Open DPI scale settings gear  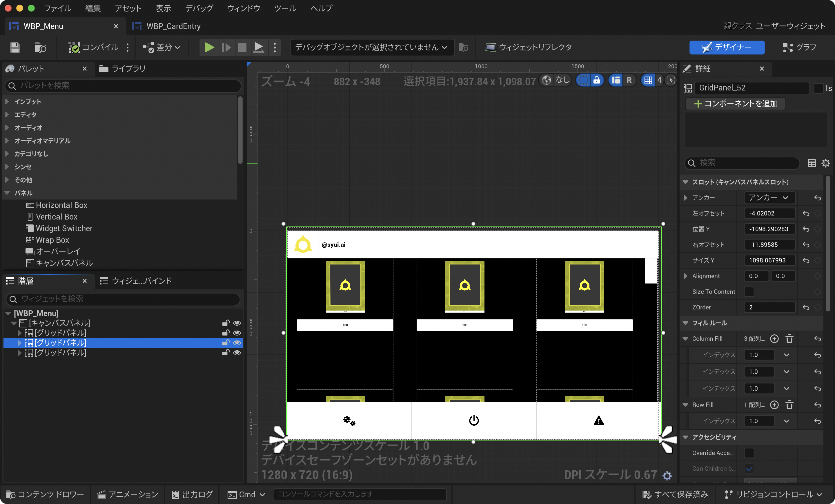pyautogui.click(x=667, y=476)
